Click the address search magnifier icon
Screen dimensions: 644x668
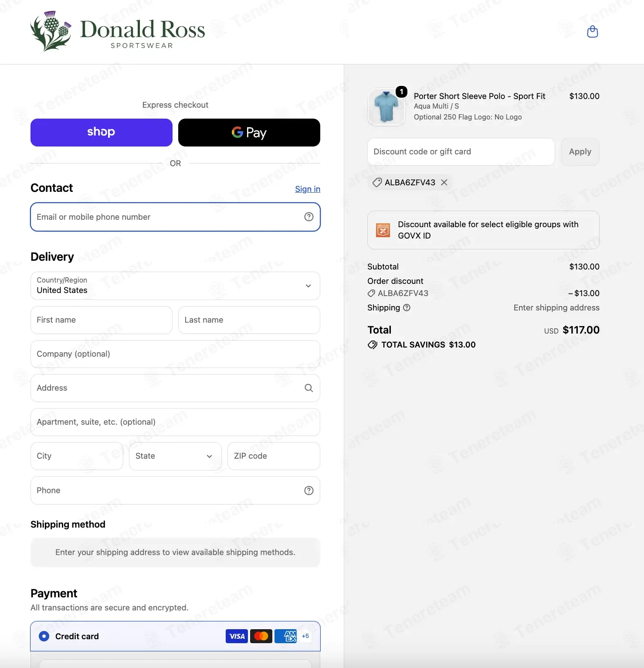(x=309, y=388)
